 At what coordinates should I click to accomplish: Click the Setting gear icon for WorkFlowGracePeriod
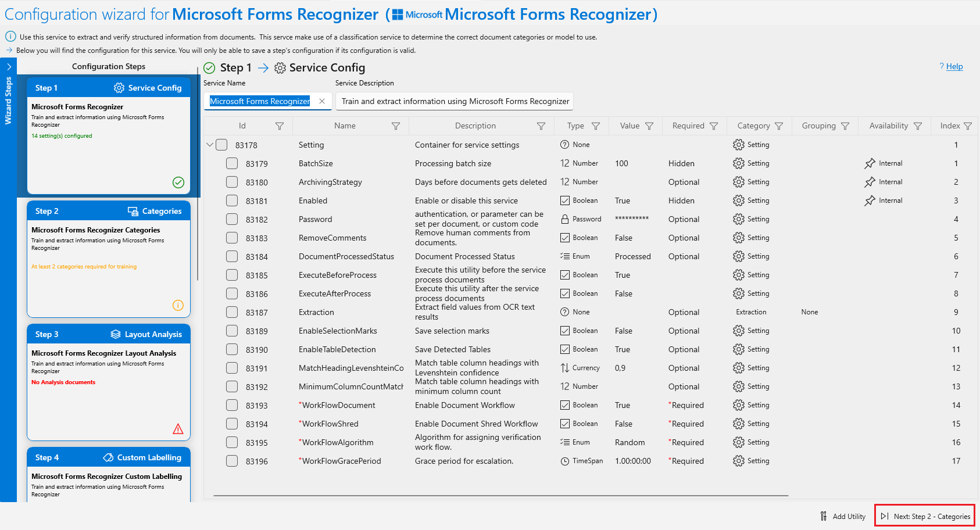(x=739, y=461)
